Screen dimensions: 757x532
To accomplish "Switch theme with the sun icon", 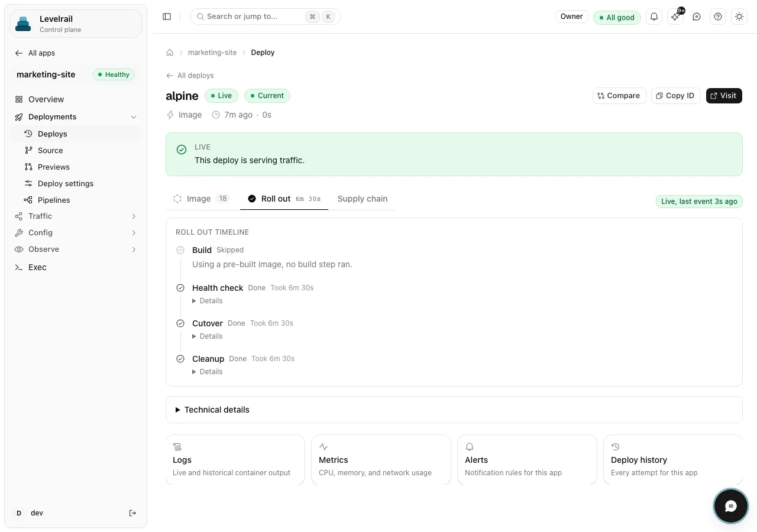I will click(739, 17).
